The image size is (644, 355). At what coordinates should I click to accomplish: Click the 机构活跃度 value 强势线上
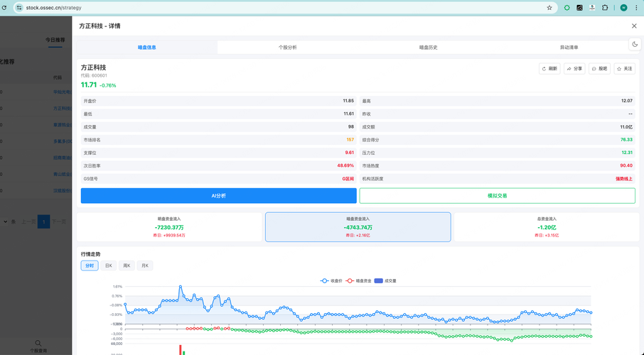click(x=624, y=179)
